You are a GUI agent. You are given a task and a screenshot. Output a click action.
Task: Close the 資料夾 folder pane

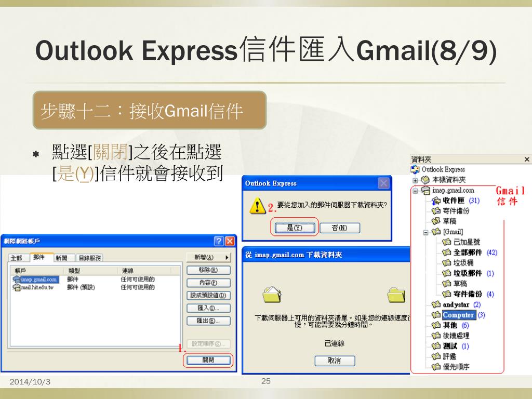tap(527, 159)
